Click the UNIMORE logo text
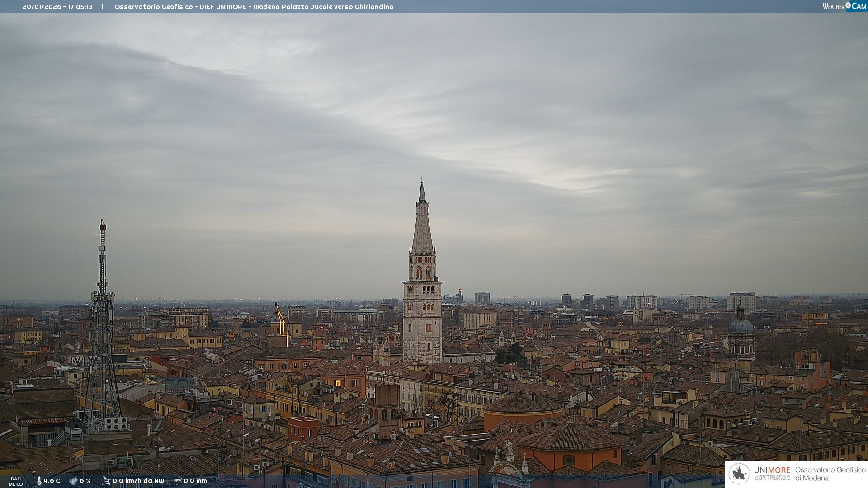The height and width of the screenshot is (488, 868). (x=772, y=470)
